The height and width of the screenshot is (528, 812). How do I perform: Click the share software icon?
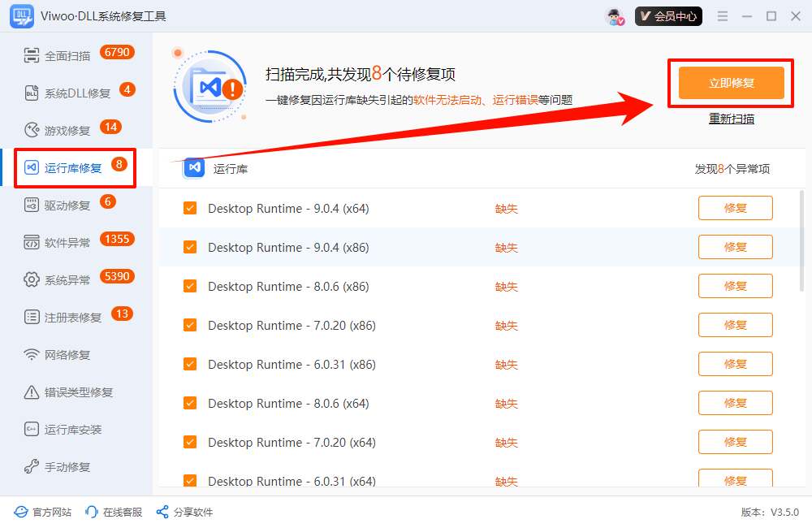click(162, 512)
